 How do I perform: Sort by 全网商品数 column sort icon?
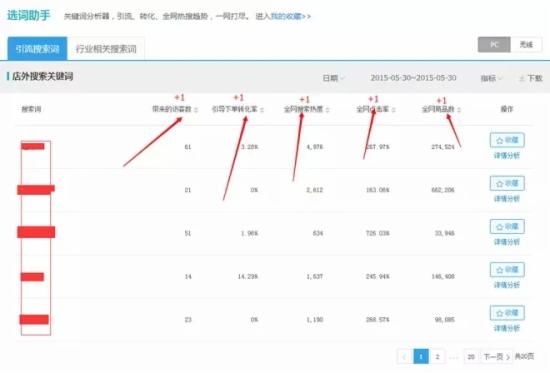pos(459,110)
